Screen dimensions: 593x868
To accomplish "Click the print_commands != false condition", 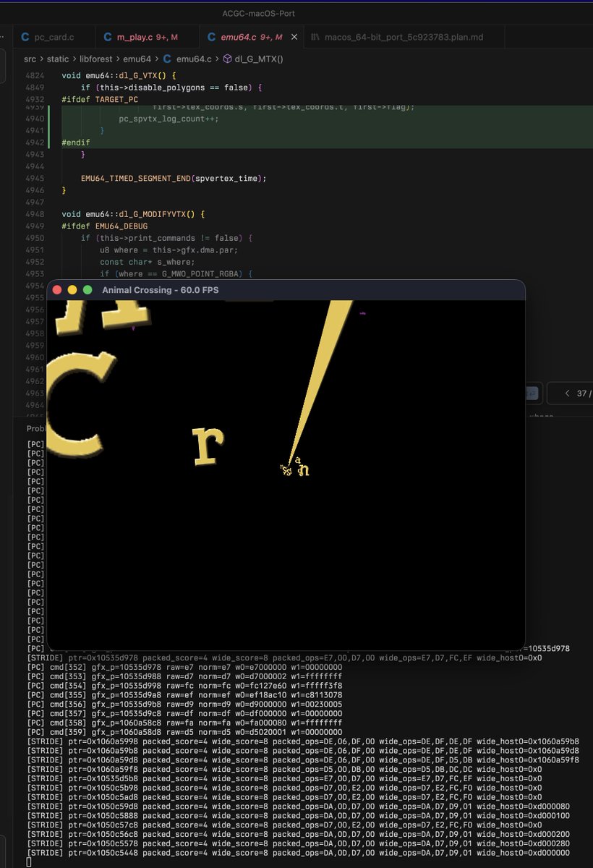I will click(x=166, y=238).
